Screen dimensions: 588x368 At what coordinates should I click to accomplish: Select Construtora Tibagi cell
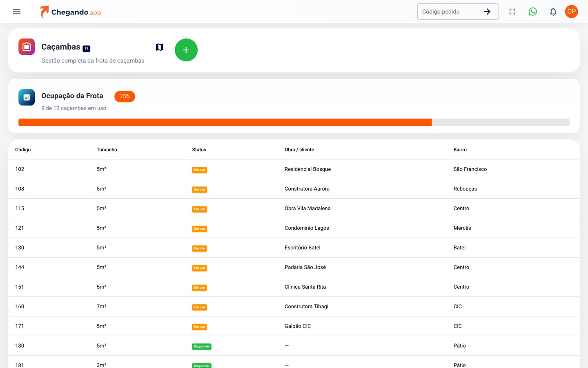[x=307, y=307]
